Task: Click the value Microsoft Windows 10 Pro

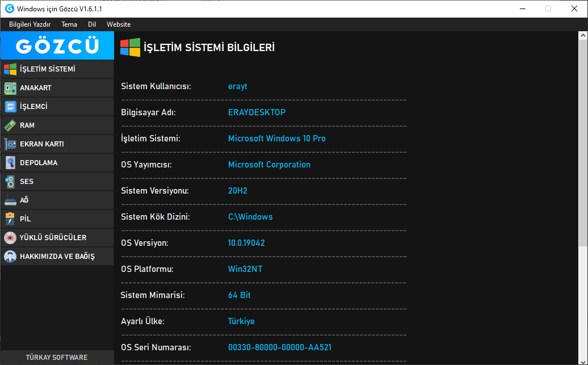Action: (x=277, y=139)
